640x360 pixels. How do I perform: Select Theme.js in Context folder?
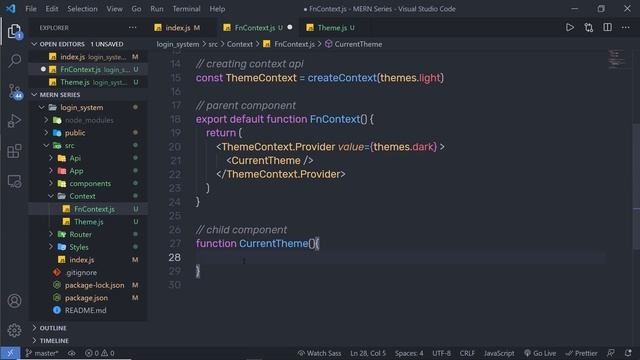pos(88,222)
